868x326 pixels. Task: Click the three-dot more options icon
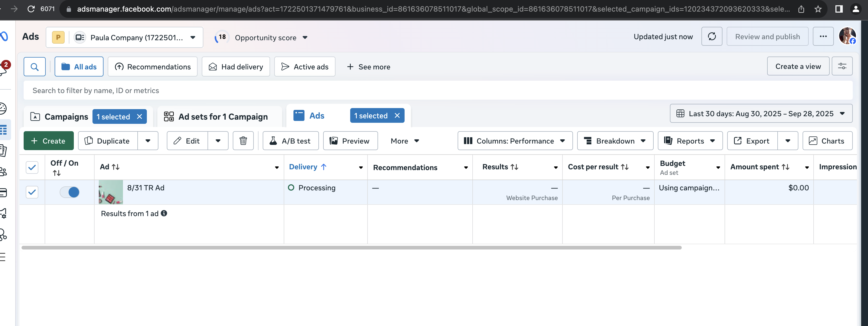tap(823, 36)
